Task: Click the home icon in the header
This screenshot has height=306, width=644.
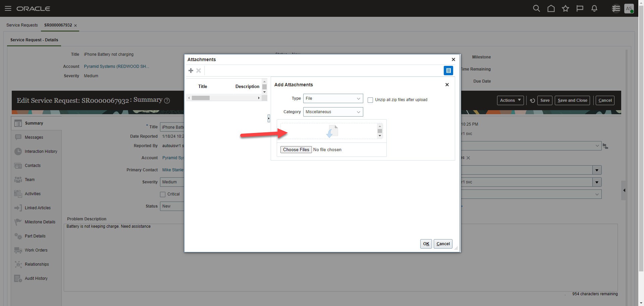Action: coord(551,8)
